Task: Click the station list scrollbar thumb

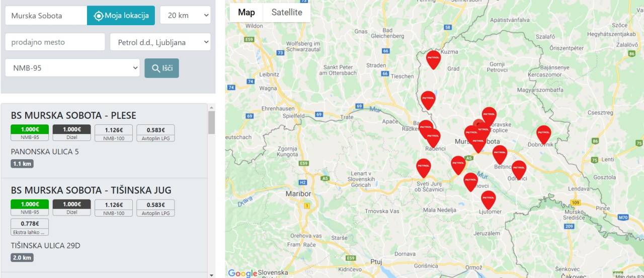Action: pyautogui.click(x=211, y=122)
